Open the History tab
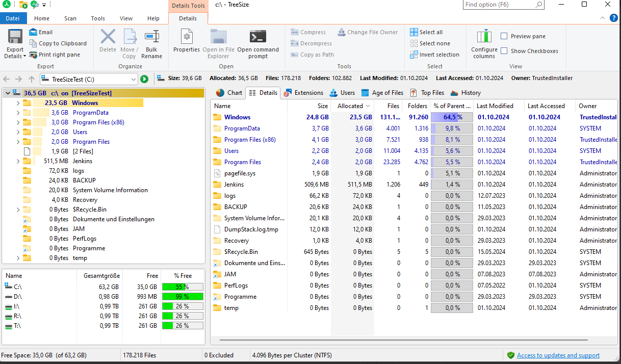 tap(465, 93)
